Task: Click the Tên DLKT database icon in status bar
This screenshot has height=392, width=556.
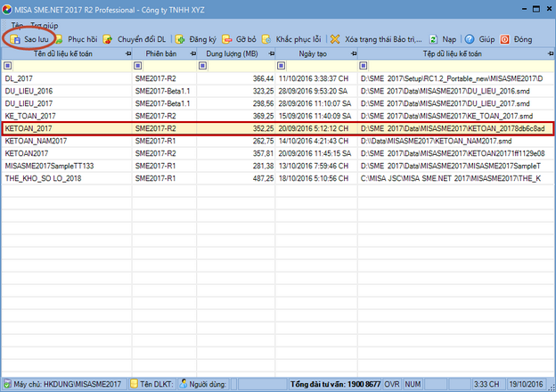Action: [x=134, y=384]
